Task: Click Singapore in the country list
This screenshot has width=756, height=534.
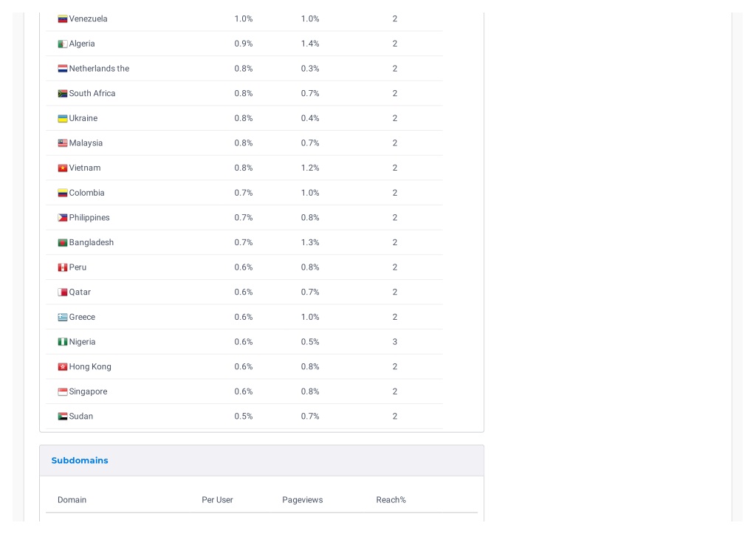Action: (88, 391)
